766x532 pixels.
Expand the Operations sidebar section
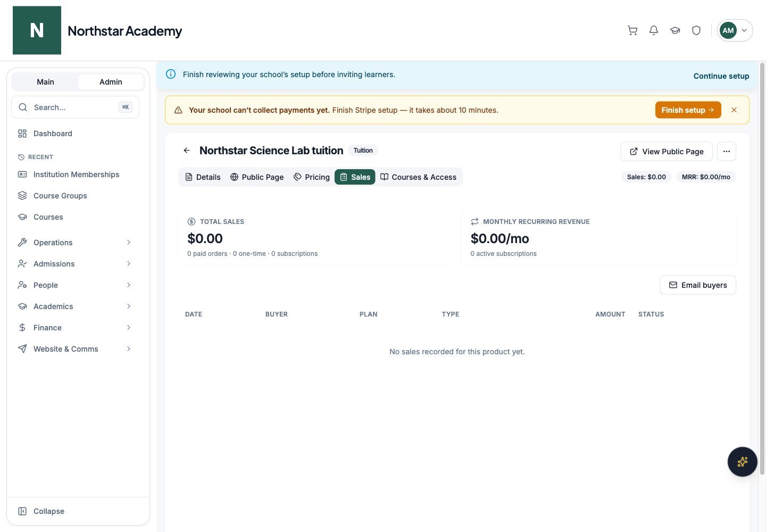75,243
